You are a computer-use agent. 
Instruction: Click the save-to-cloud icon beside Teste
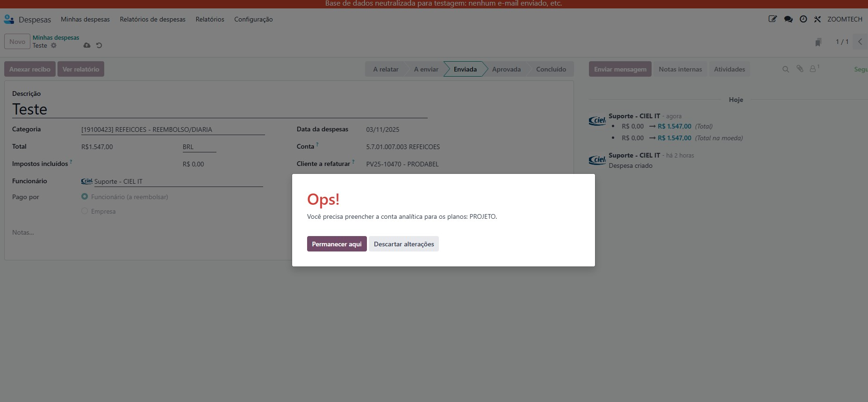click(x=87, y=45)
